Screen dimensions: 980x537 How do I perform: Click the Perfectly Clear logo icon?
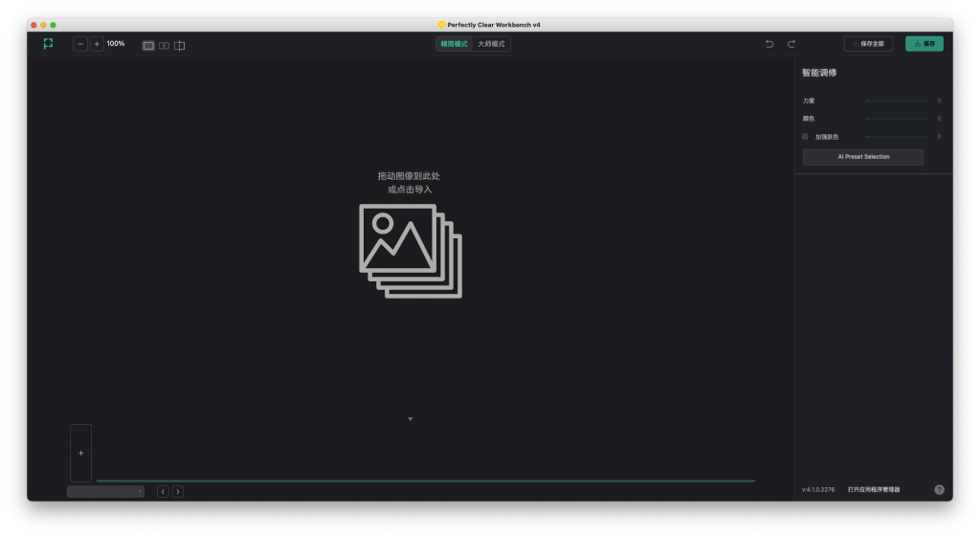point(48,44)
